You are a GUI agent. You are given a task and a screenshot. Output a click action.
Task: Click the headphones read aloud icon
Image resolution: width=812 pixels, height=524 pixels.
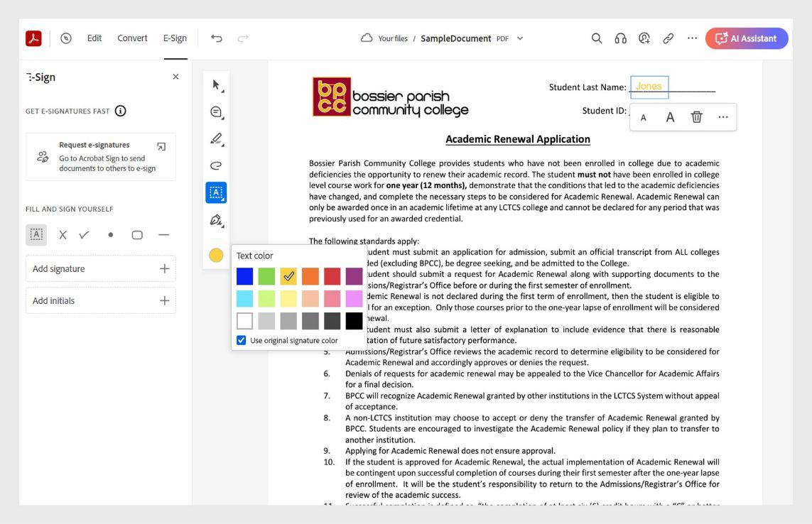tap(620, 38)
